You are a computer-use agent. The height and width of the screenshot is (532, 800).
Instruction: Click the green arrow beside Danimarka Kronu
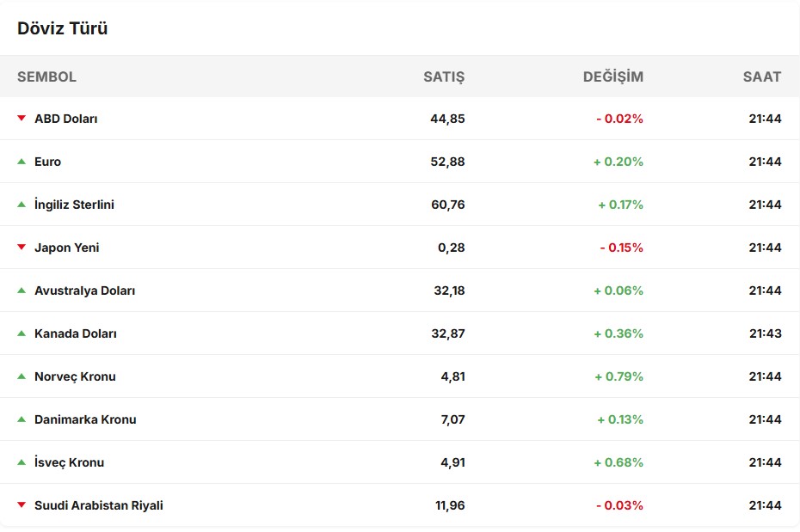[x=22, y=419]
